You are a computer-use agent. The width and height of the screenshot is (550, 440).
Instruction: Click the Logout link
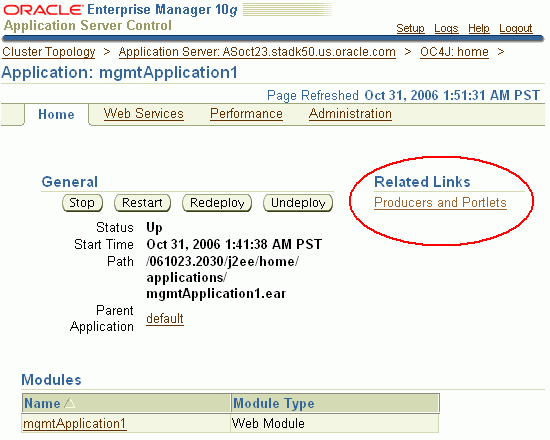coord(516,28)
